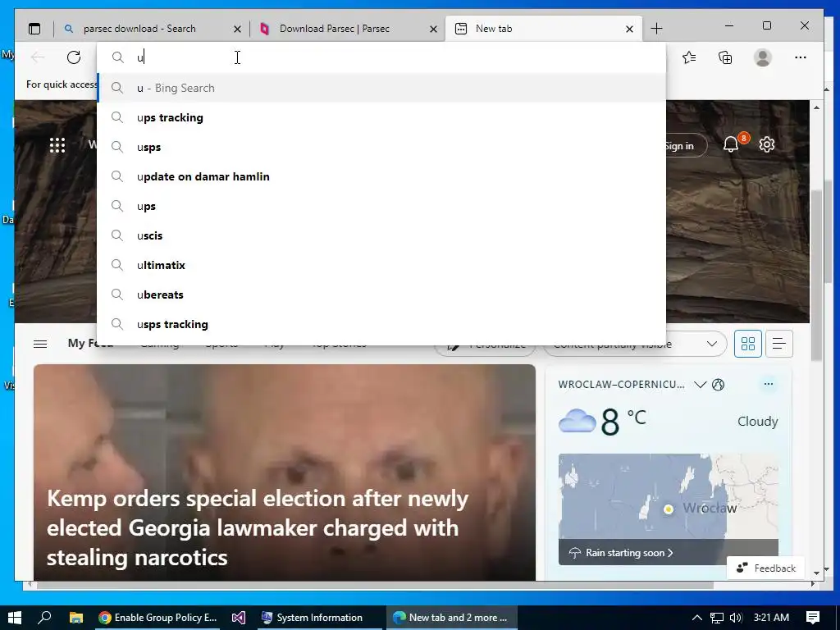The image size is (840, 630).
Task: Open the Favorites star icon
Action: click(689, 57)
